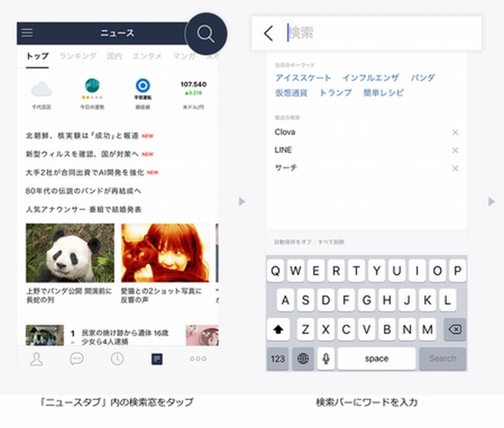Tap the magnifying glass search icon

(x=205, y=34)
